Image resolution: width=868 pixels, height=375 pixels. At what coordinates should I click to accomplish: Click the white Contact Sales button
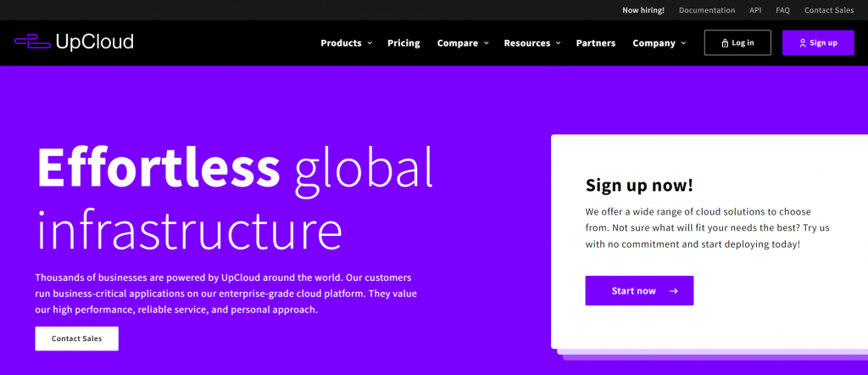[x=77, y=339]
